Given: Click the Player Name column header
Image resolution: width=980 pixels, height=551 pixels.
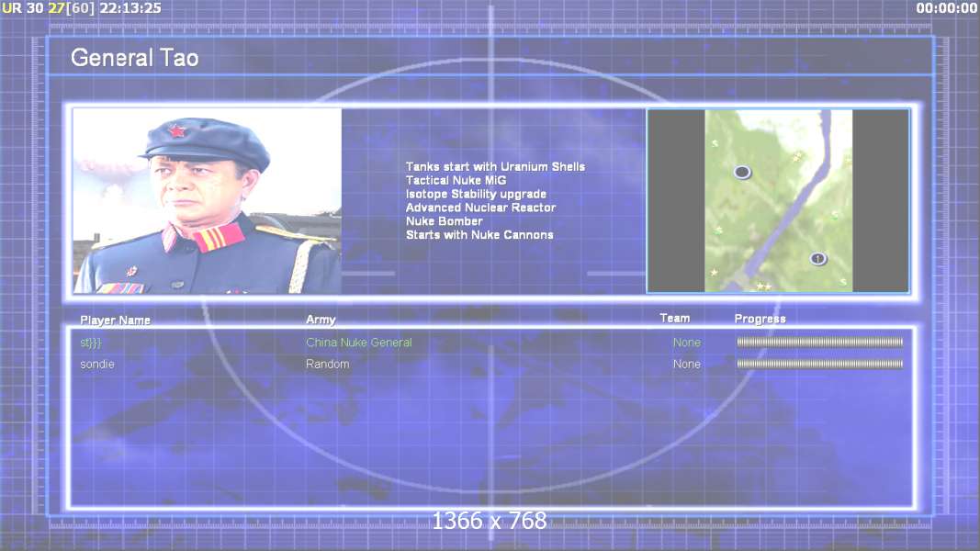Looking at the screenshot, I should [115, 320].
